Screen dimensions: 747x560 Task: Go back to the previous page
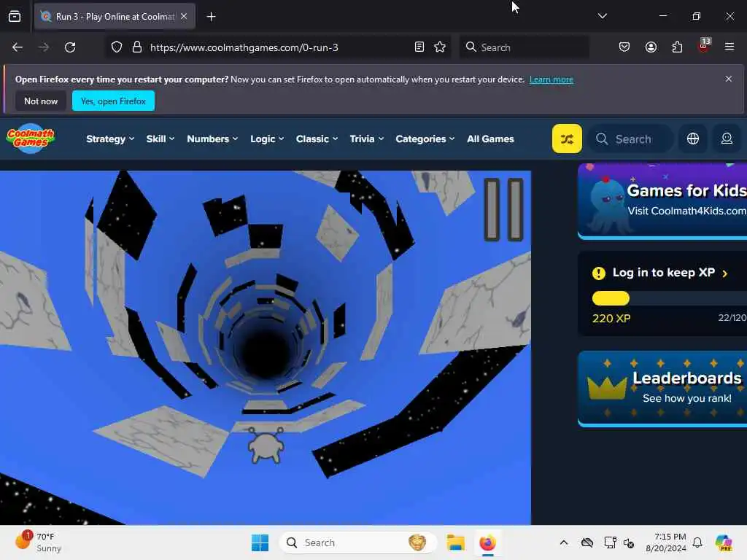(18, 47)
